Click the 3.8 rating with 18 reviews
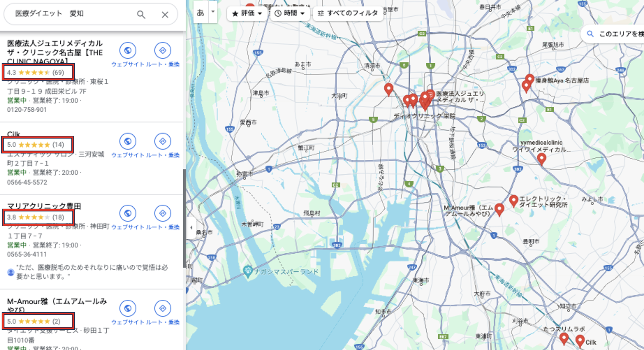 click(x=36, y=217)
